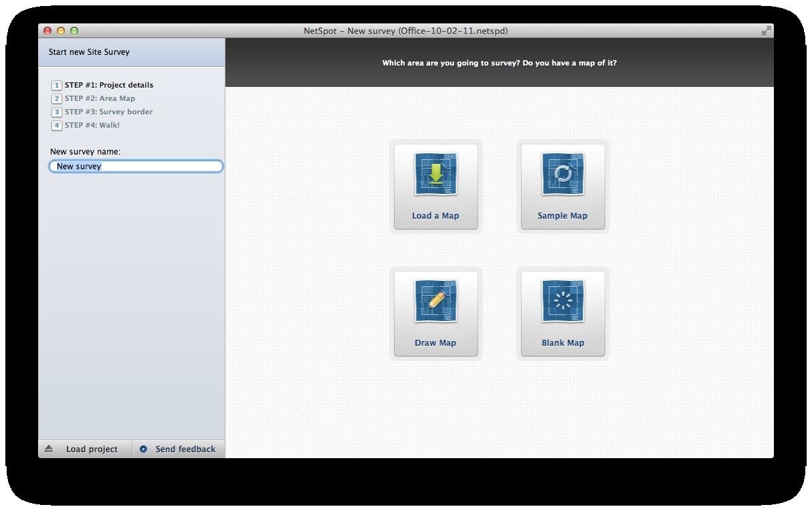The image size is (812, 511).
Task: Click the Draw Map button label
Action: point(435,343)
